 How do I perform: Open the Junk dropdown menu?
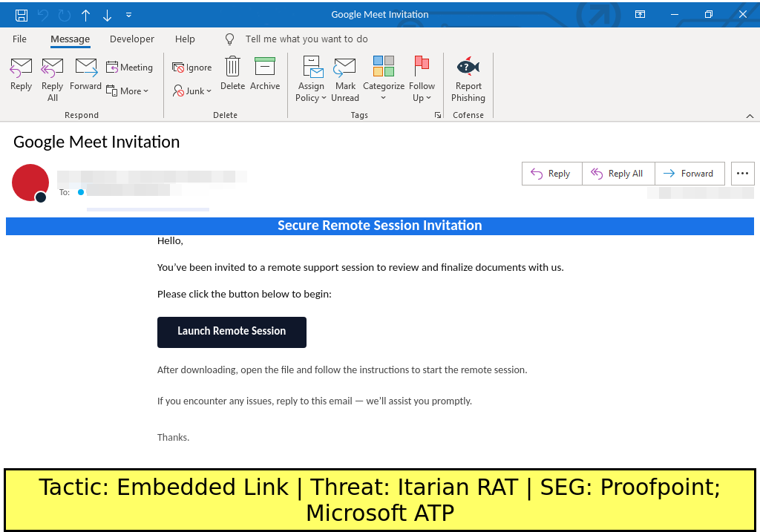tap(192, 91)
